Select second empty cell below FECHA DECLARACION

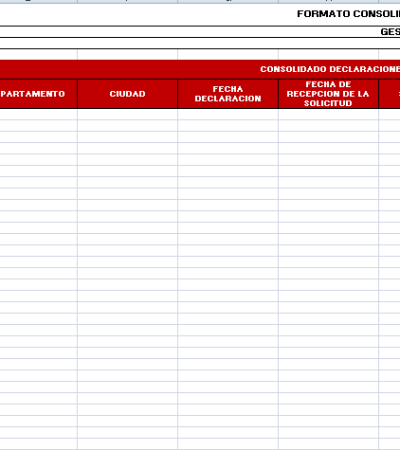coord(228,126)
